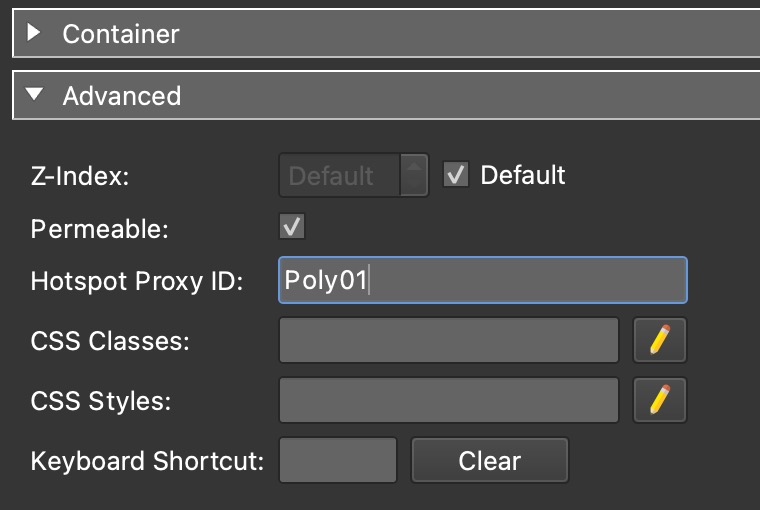
Task: Click the Keyboard Shortcut label
Action: coord(147,461)
